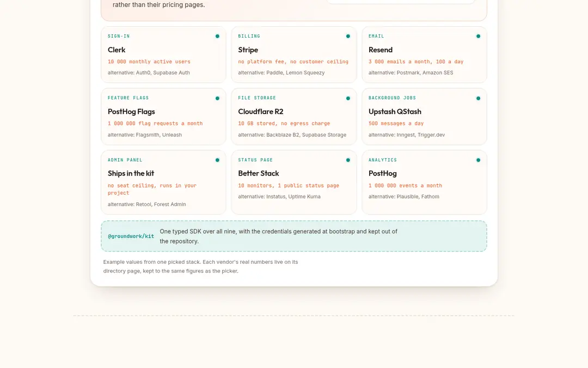Select the Ships in the kit heading
The image size is (588, 368).
point(131,173)
